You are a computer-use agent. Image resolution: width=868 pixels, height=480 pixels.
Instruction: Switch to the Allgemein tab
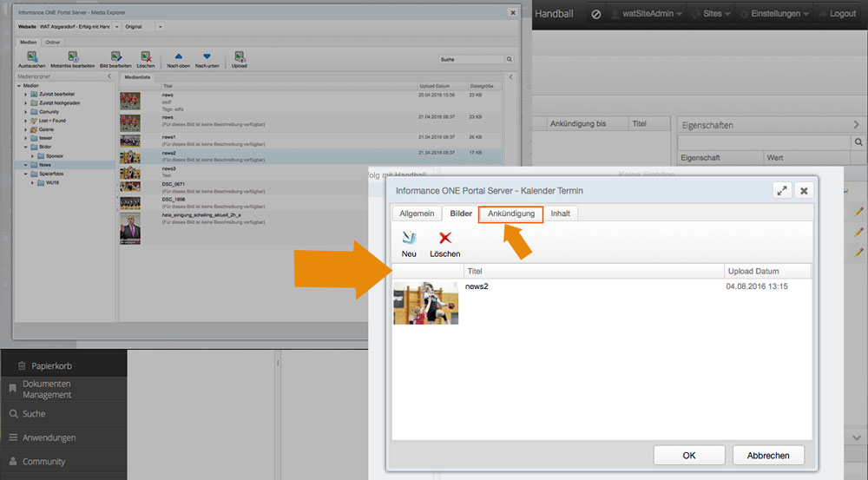pos(417,214)
